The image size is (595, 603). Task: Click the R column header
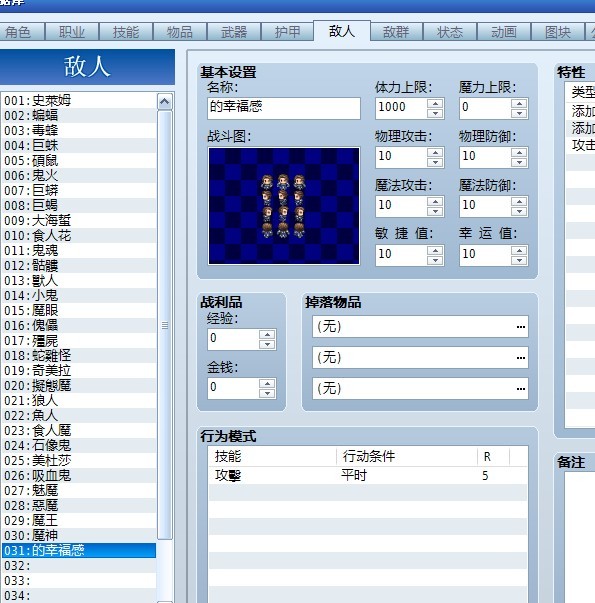coord(493,456)
